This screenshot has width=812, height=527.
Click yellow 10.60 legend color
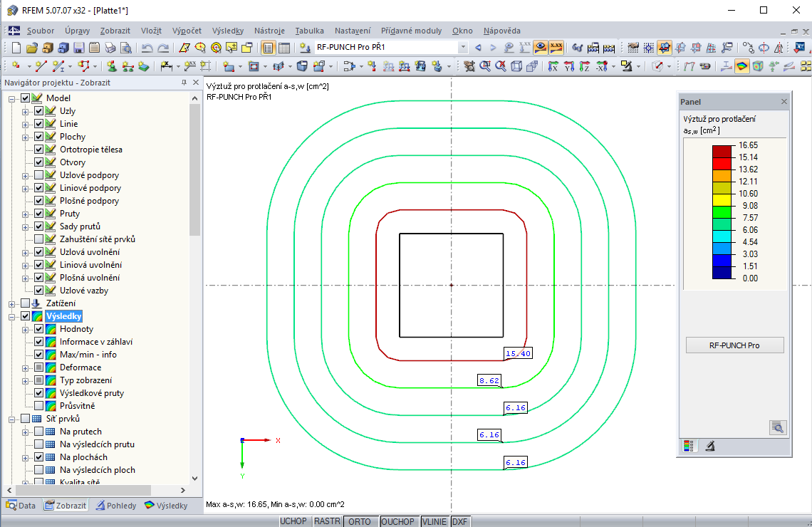pos(722,200)
